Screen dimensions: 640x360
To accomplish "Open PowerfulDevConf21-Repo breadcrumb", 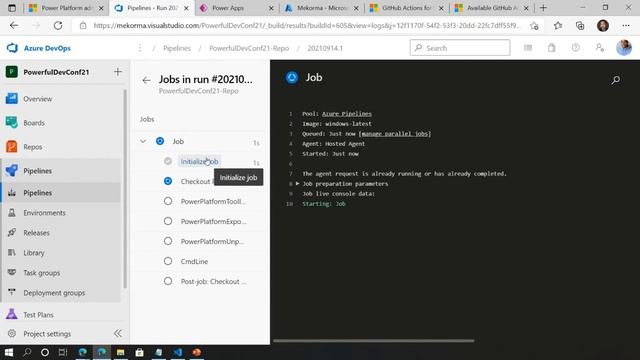I will 249,48.
